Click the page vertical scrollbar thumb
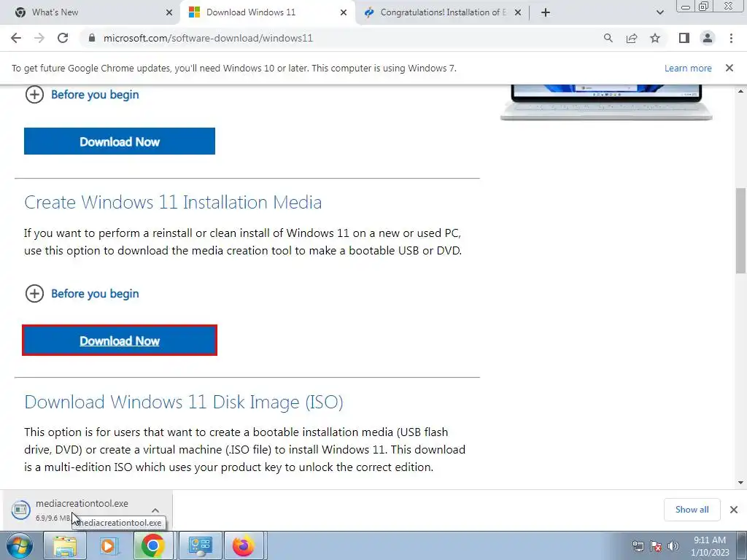747x560 pixels. 740,230
